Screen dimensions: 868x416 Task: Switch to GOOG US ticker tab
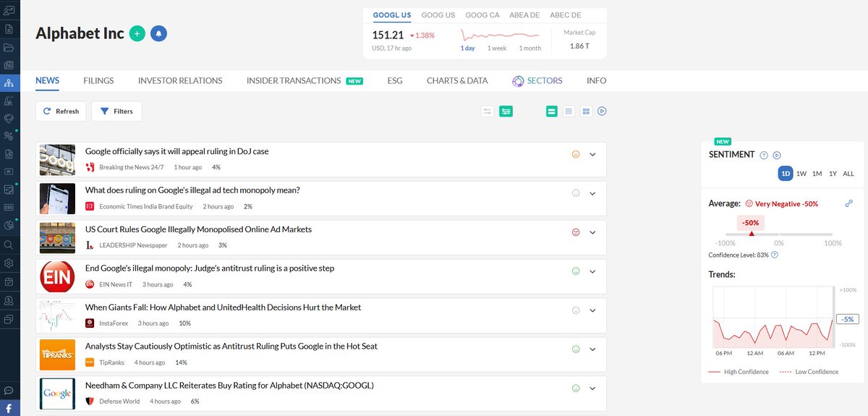coord(438,14)
